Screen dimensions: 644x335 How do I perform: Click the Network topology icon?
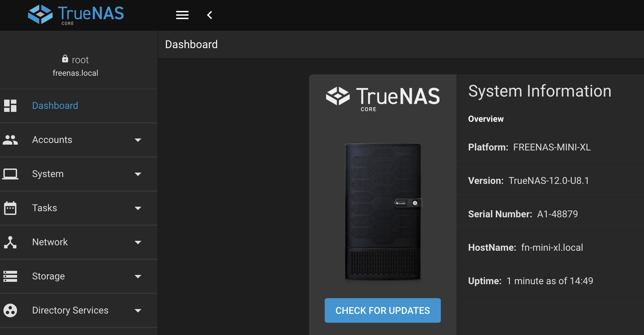tap(10, 242)
